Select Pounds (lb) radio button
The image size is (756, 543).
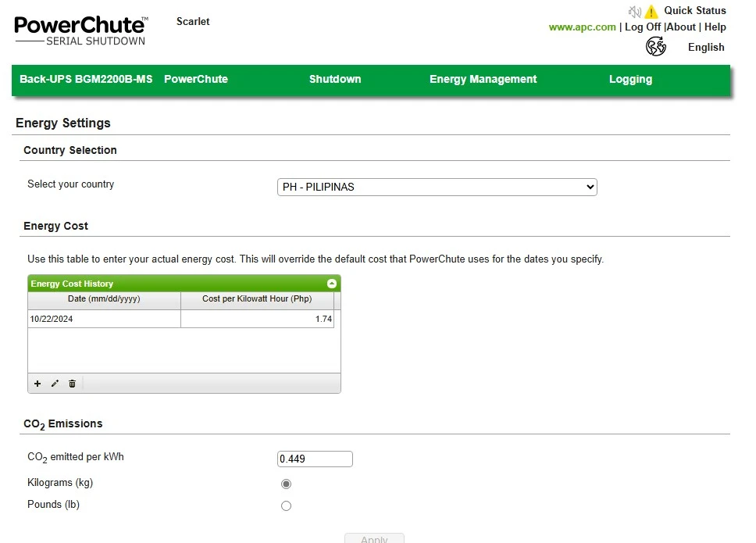click(286, 505)
